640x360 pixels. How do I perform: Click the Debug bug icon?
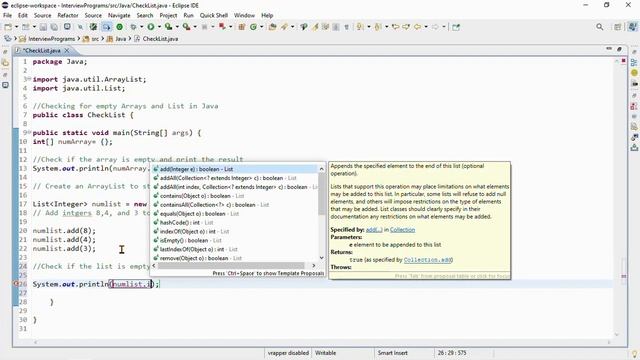tap(133, 27)
